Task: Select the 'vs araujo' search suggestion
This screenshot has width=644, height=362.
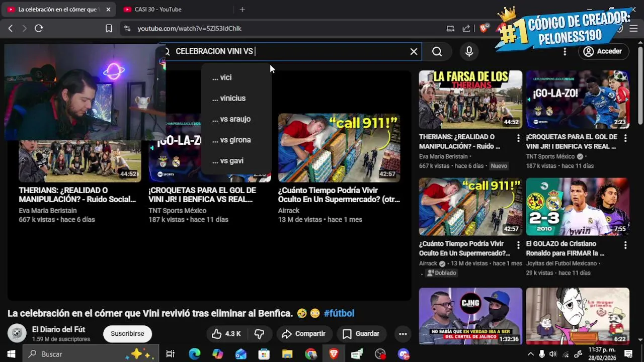Action: 236,119
